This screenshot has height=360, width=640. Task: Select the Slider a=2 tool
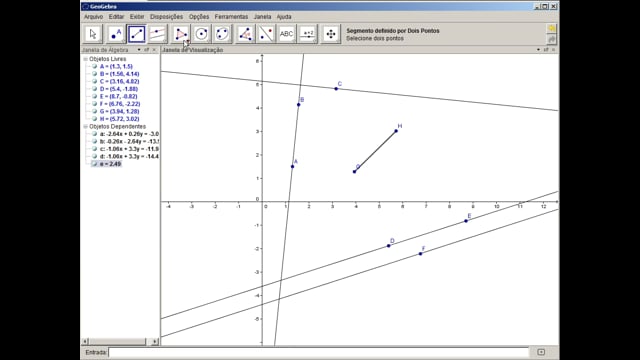point(308,34)
